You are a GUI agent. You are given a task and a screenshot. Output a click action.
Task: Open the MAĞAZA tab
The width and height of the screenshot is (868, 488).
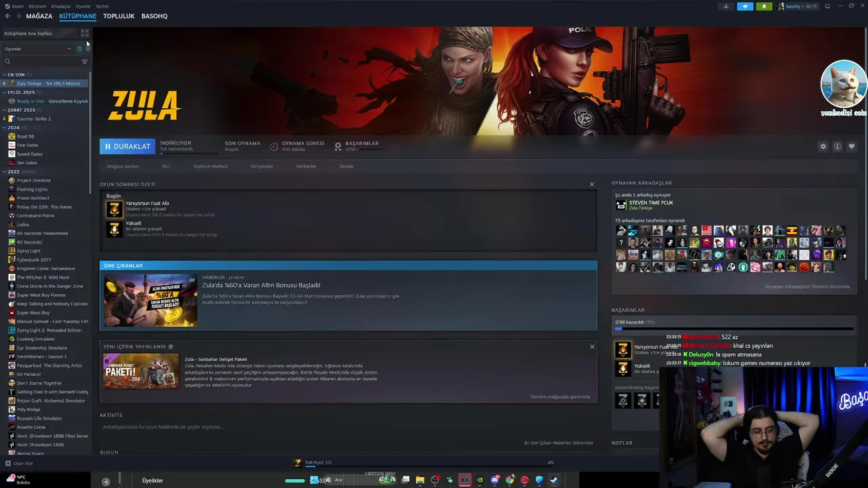point(39,16)
